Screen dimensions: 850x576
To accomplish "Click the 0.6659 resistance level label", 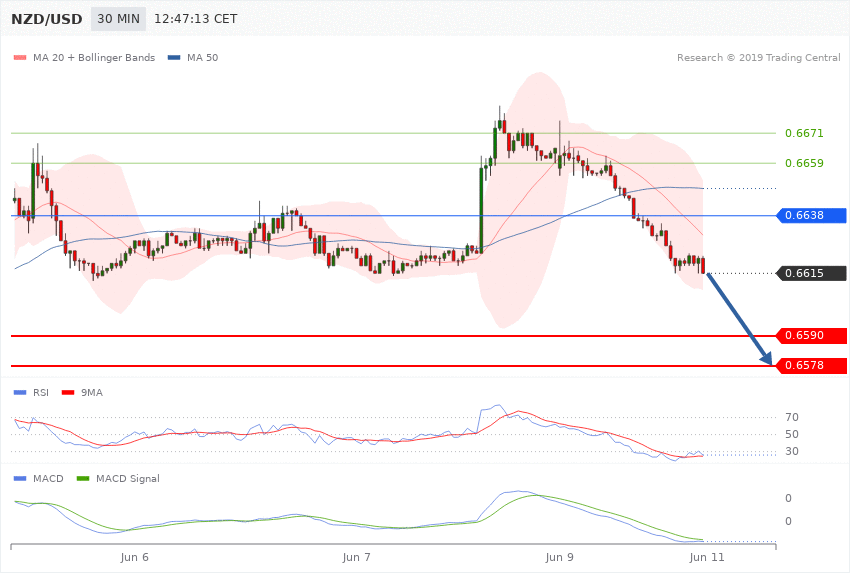I will click(x=804, y=163).
